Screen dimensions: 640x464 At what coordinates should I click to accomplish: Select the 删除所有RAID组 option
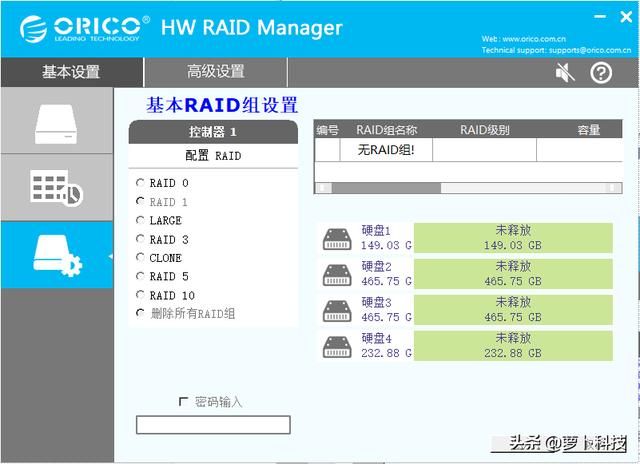[x=140, y=313]
